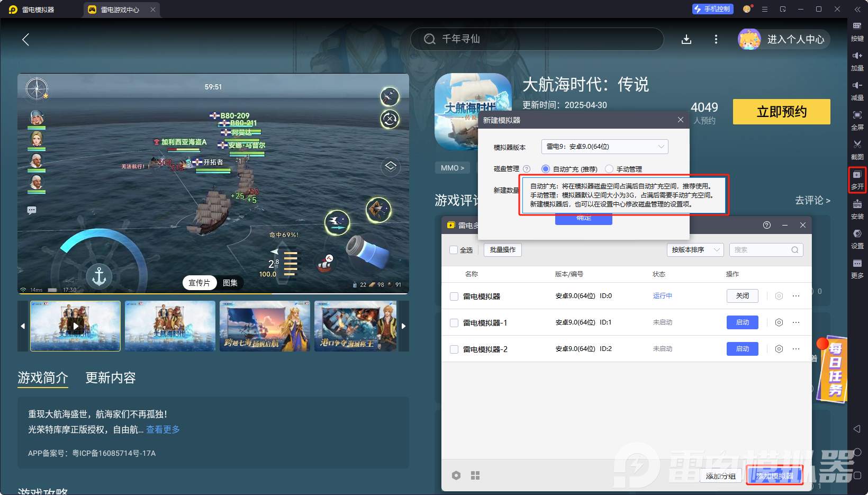The height and width of the screenshot is (495, 868).
Task: Check the 全选 select-all checkbox
Action: click(x=454, y=250)
